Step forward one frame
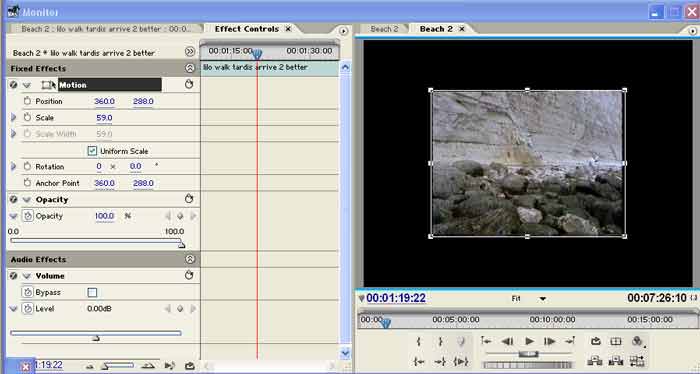 tap(550, 341)
